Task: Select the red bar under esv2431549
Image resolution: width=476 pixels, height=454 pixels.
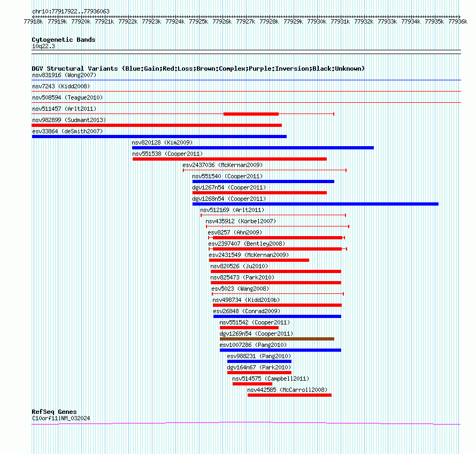Action: point(259,260)
